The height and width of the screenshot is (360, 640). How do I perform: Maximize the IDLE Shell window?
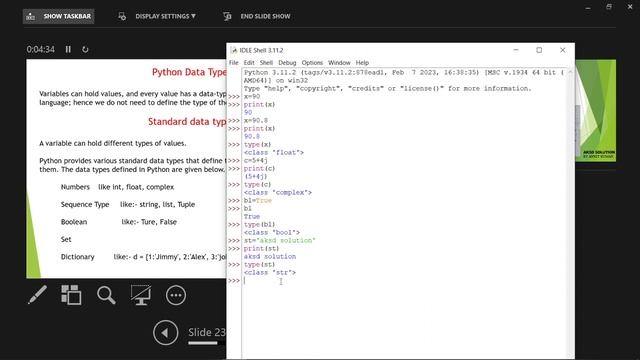point(539,50)
